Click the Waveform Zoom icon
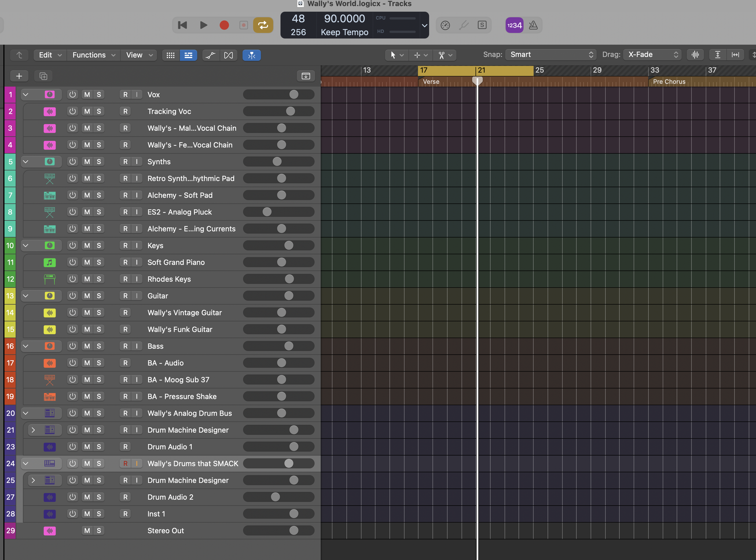The width and height of the screenshot is (756, 560). click(x=695, y=54)
